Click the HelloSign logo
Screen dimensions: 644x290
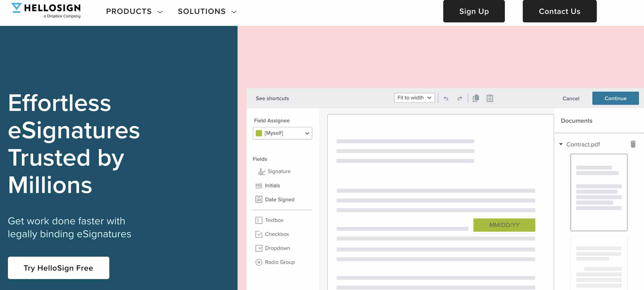[46, 10]
